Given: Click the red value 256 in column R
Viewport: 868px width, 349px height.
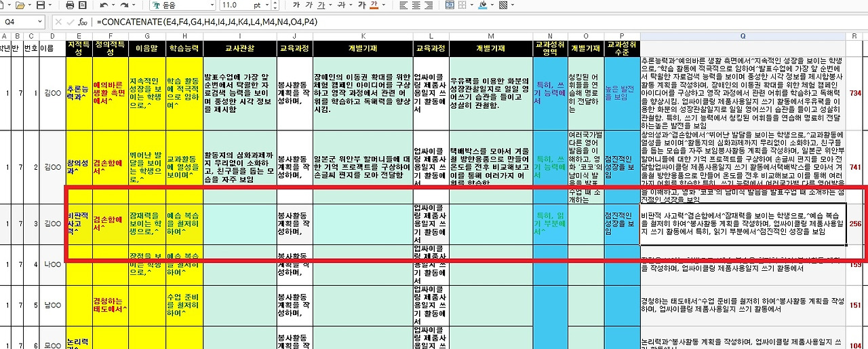Looking at the screenshot, I should point(855,223).
